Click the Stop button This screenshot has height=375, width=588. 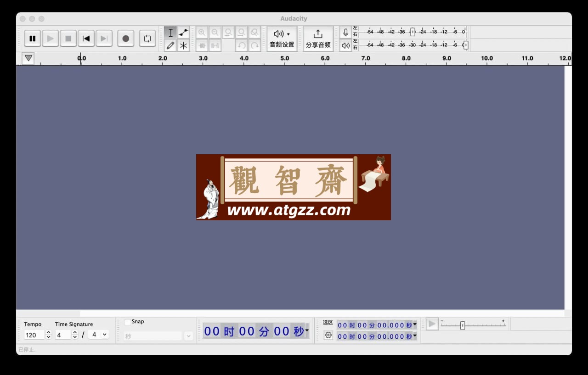pyautogui.click(x=68, y=39)
